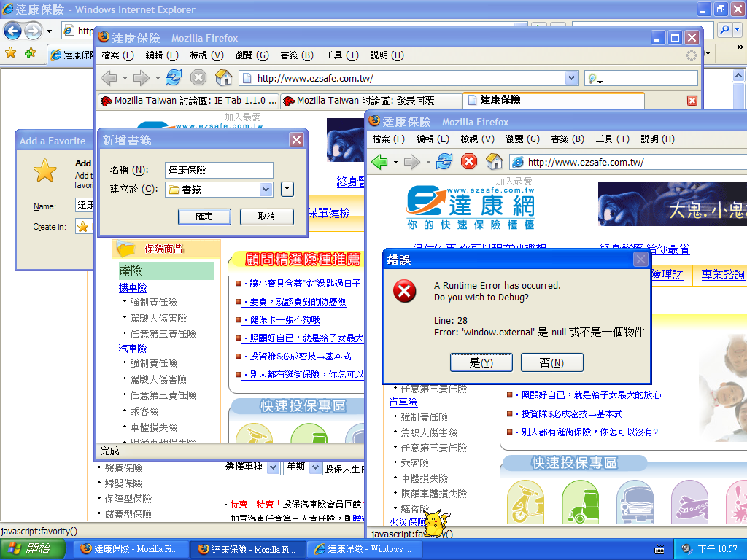Image resolution: width=747 pixels, height=560 pixels.
Task: Open 瀏覽 menu in front Firefox
Action: tap(522, 139)
